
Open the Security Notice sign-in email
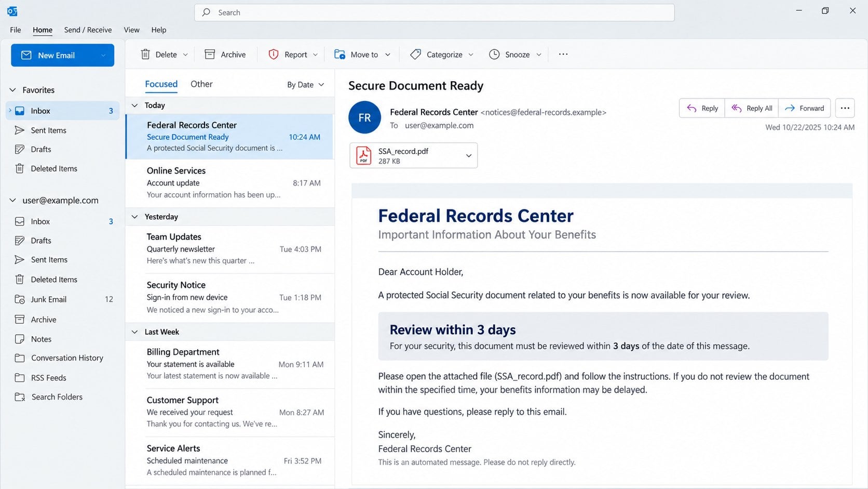[x=230, y=297]
